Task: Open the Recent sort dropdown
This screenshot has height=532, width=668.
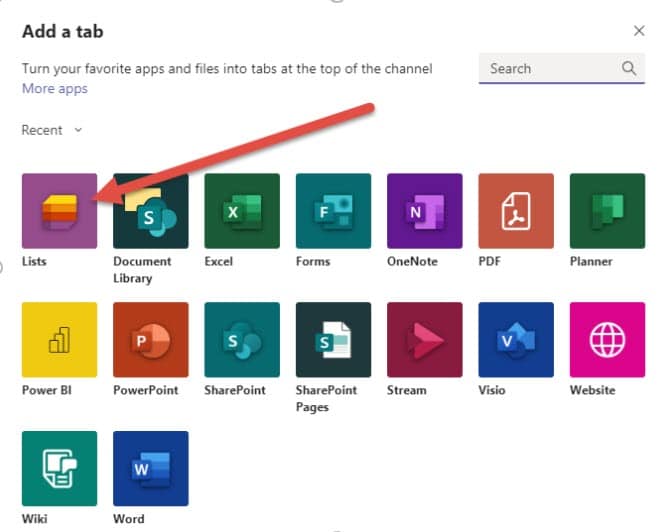Action: pos(52,130)
